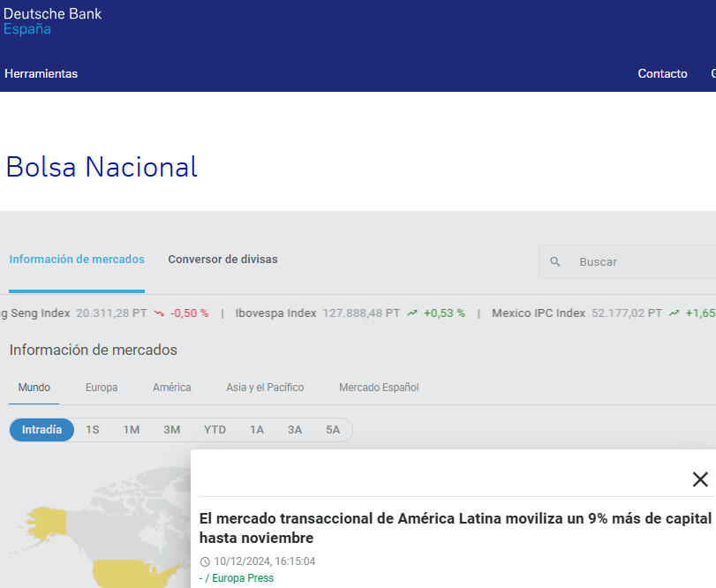Screen dimensions: 716x588
Task: Select the 1S time range
Action: click(x=93, y=430)
